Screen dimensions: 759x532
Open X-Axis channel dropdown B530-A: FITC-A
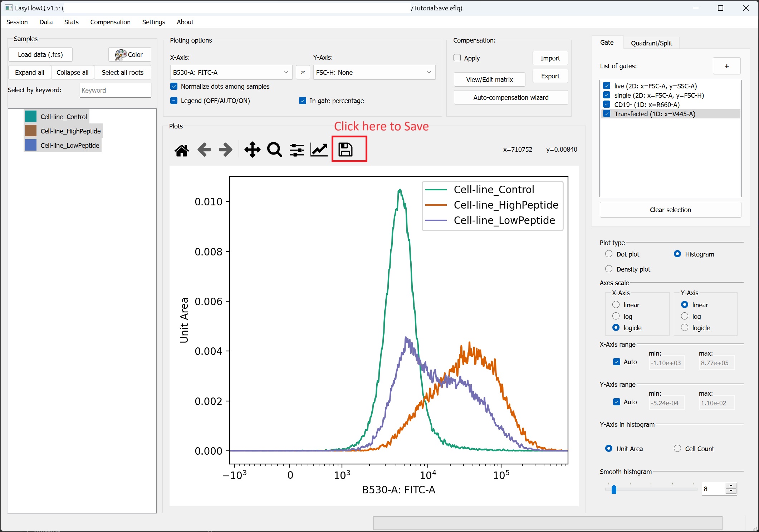(x=231, y=73)
